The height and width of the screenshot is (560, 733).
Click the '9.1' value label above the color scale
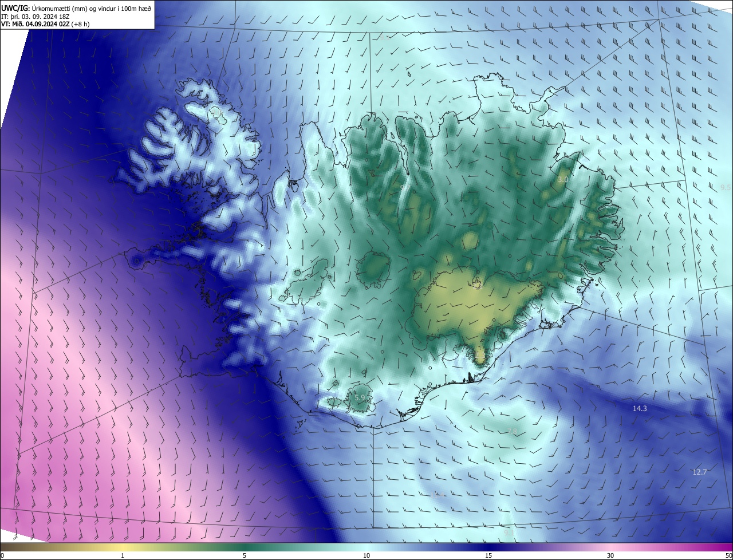pyautogui.click(x=509, y=533)
